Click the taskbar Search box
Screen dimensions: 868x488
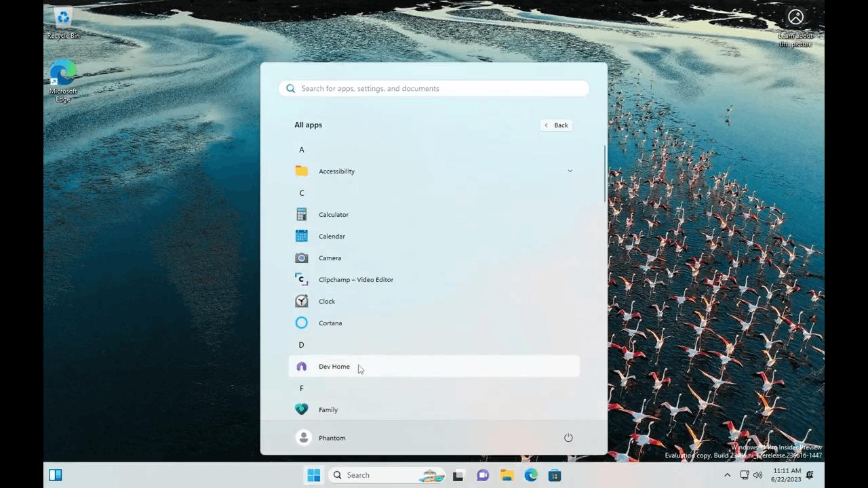pos(387,475)
